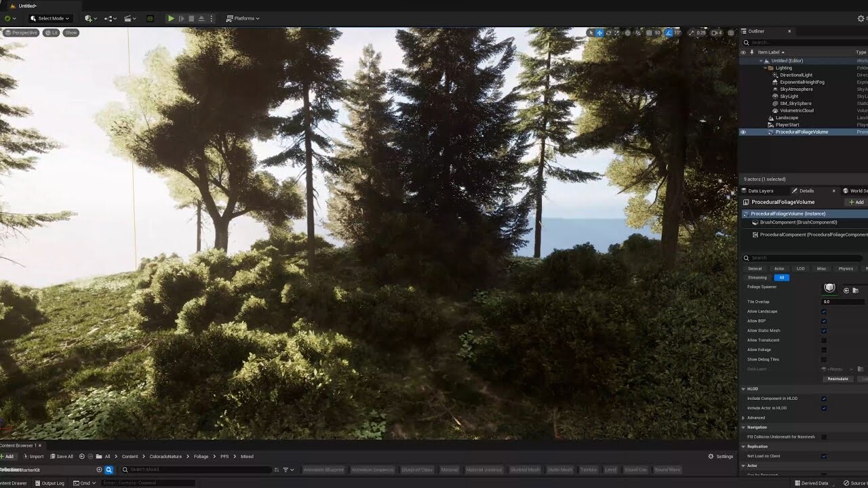The image size is (868, 488).
Task: Click the Skip Frame playback button
Action: tap(181, 18)
